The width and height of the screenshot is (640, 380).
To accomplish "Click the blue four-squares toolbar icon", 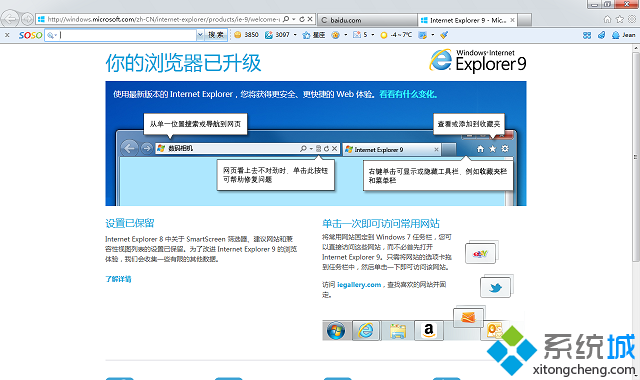I will [x=587, y=36].
